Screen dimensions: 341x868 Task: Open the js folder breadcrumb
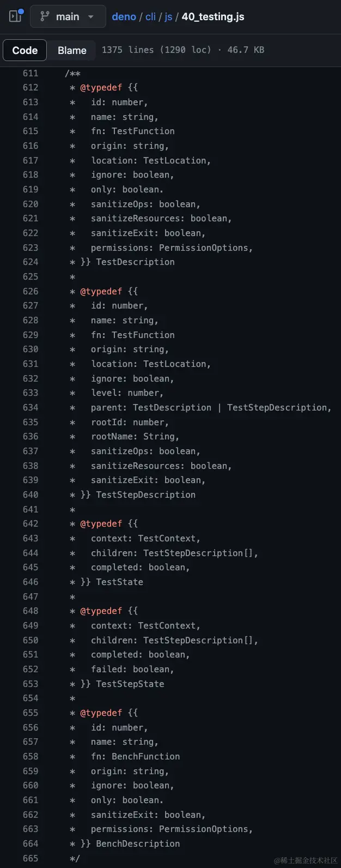[x=168, y=16]
